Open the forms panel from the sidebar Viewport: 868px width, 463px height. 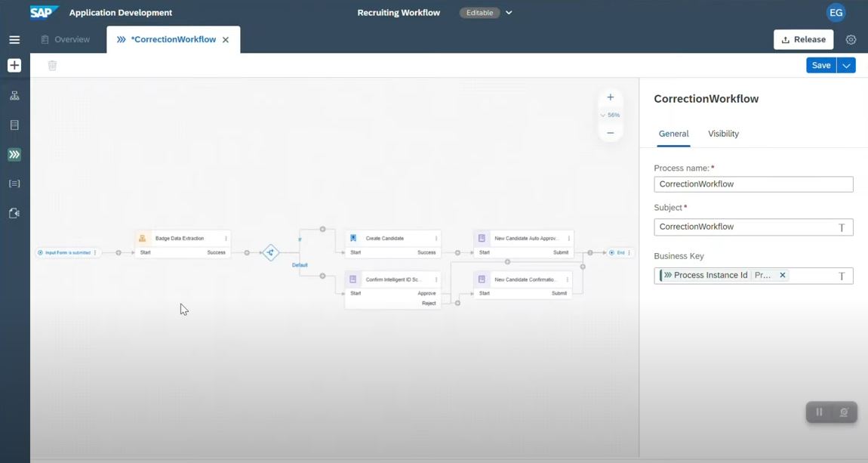(14, 124)
